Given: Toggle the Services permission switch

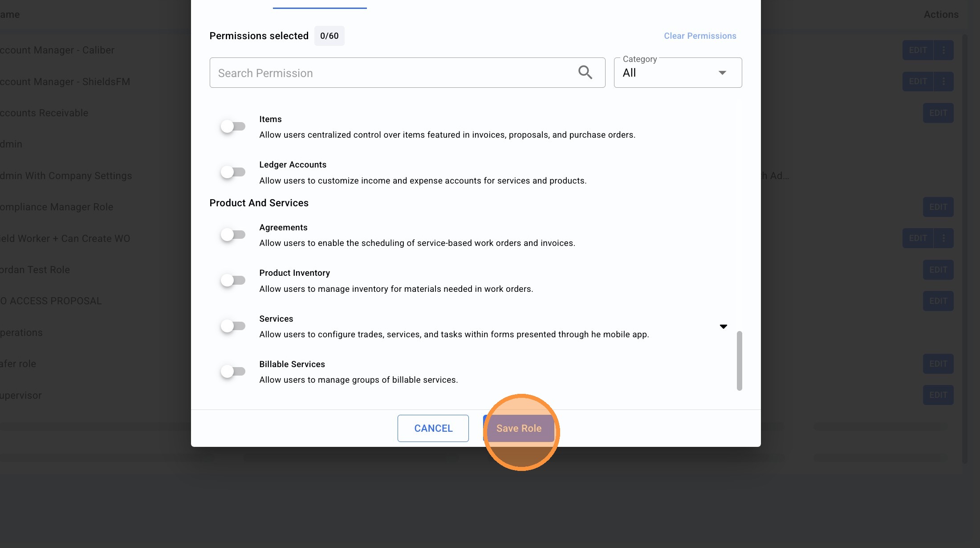Looking at the screenshot, I should pos(233,326).
